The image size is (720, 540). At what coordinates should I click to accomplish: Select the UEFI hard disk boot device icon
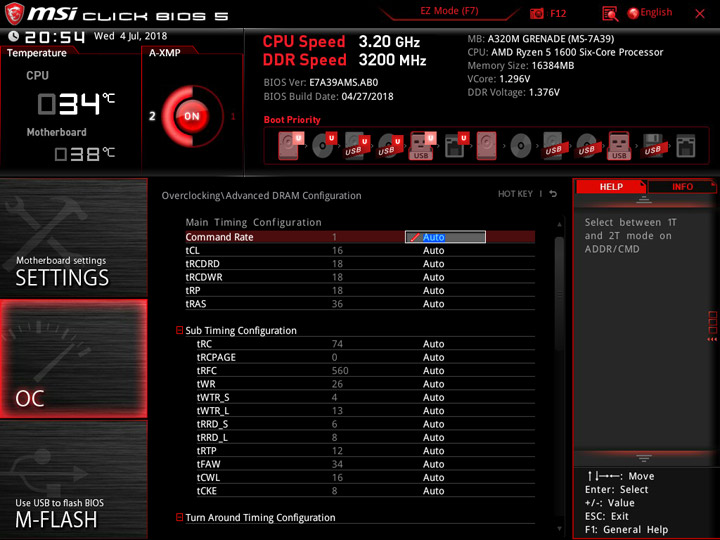coord(289,146)
